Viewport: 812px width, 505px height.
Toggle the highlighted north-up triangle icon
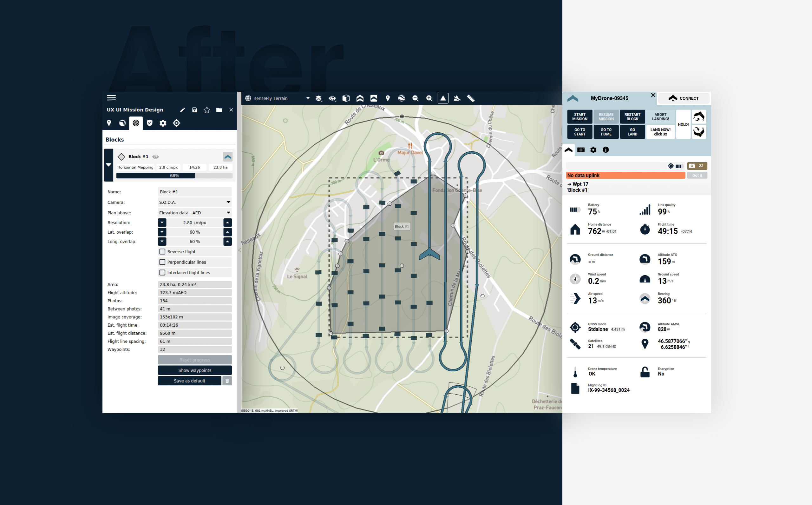click(443, 98)
